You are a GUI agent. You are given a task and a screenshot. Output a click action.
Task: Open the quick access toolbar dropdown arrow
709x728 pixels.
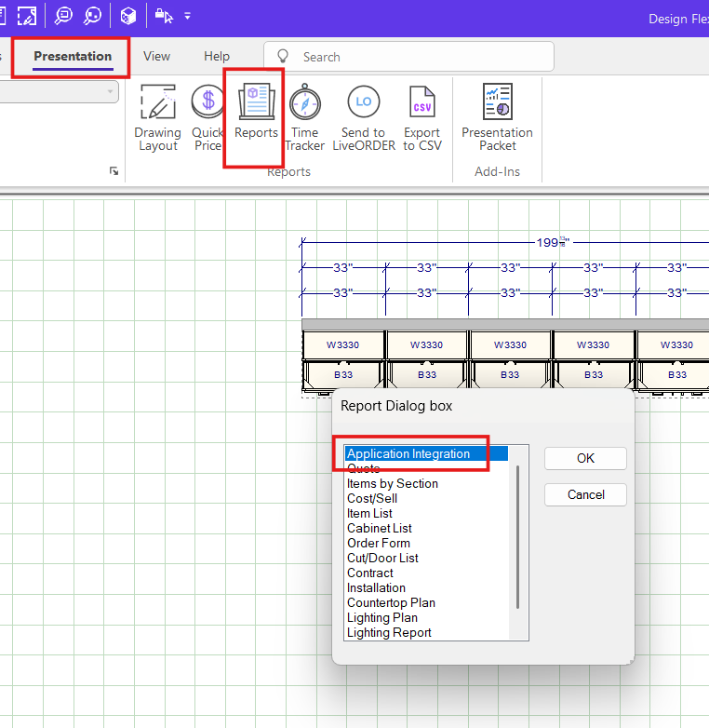[x=187, y=16]
